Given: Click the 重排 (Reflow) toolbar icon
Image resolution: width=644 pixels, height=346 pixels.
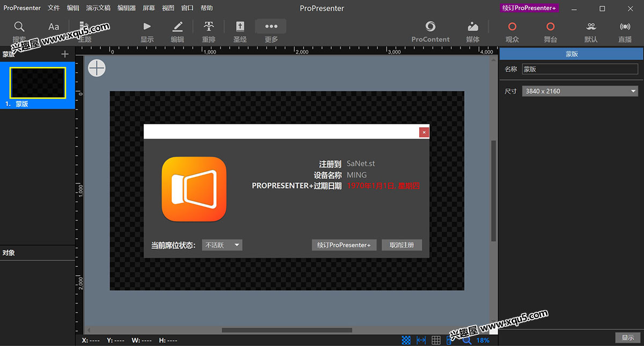Looking at the screenshot, I should point(209,26).
